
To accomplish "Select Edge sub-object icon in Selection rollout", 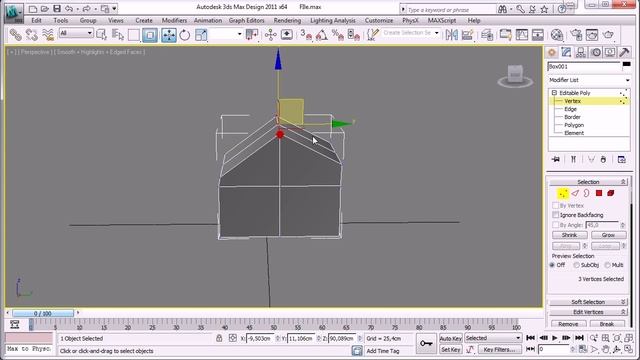I will tap(575, 193).
